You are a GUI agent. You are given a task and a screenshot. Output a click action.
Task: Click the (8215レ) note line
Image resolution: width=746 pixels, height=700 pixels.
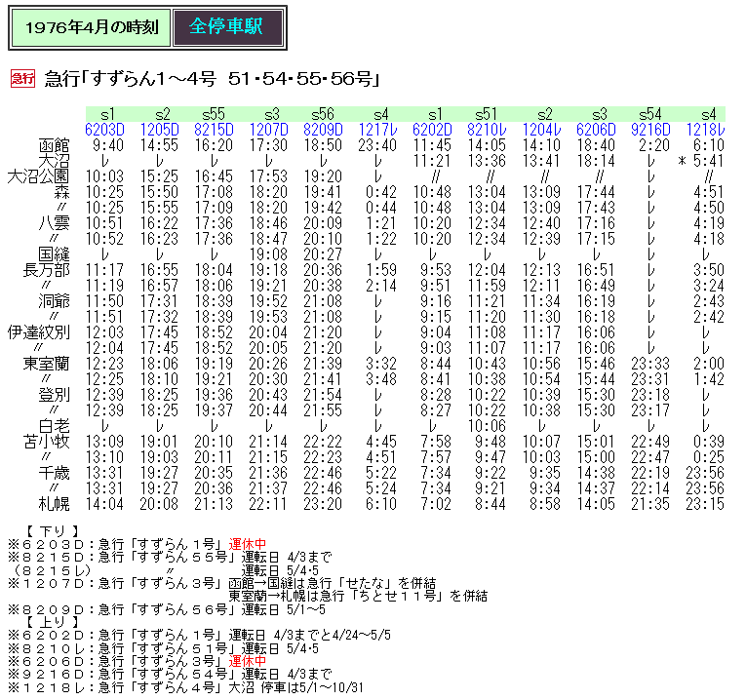166,570
